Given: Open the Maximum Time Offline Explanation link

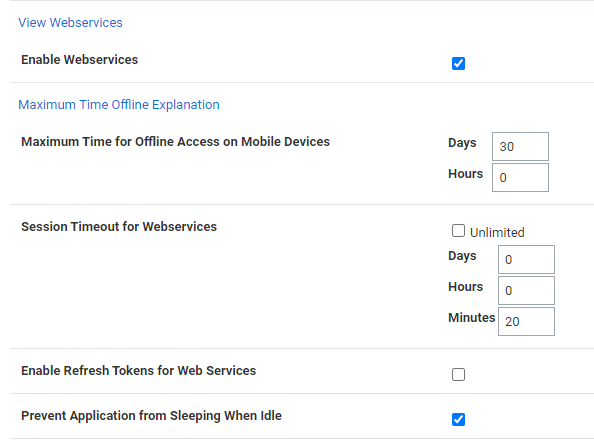Looking at the screenshot, I should click(x=119, y=105).
